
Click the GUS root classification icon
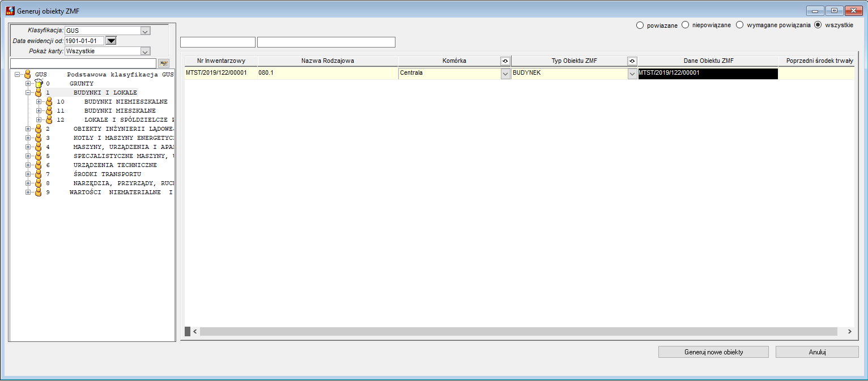[x=28, y=74]
